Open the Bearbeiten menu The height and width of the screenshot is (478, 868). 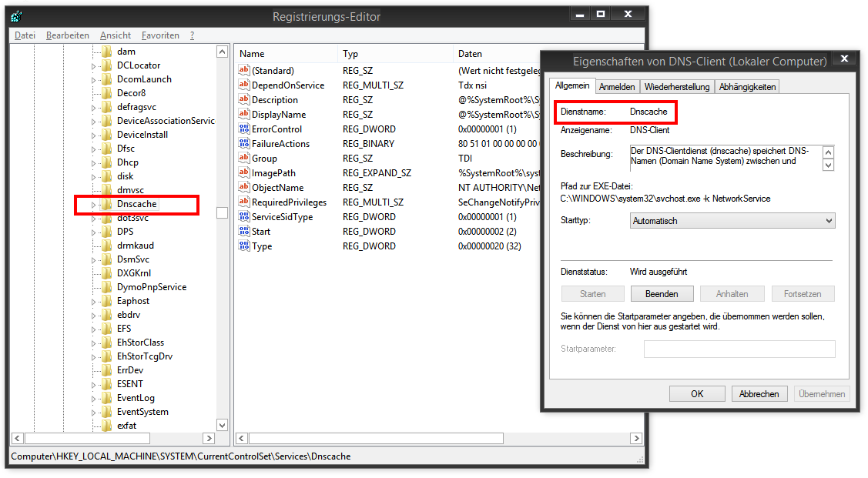click(67, 35)
